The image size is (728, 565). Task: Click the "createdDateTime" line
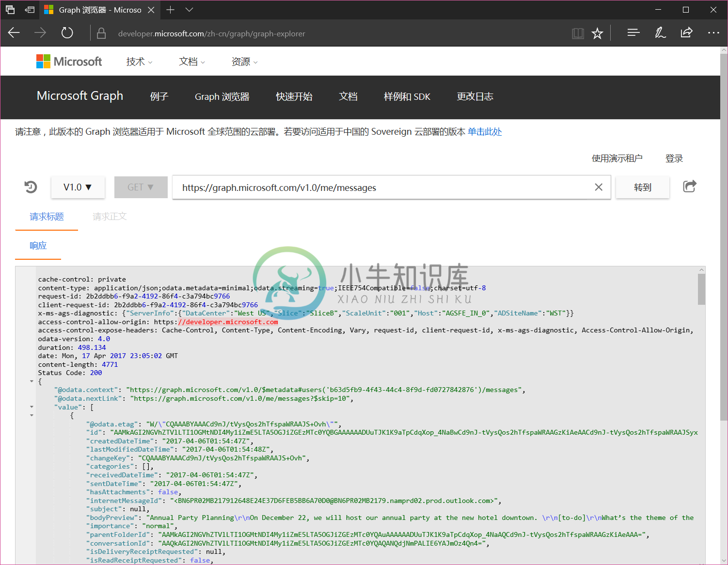(170, 441)
